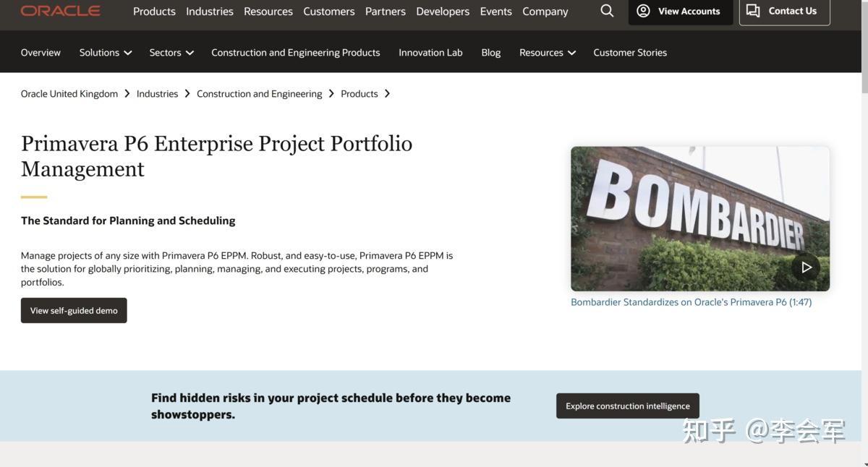Go to the Overview section
Viewport: 868px width, 467px height.
(x=41, y=52)
